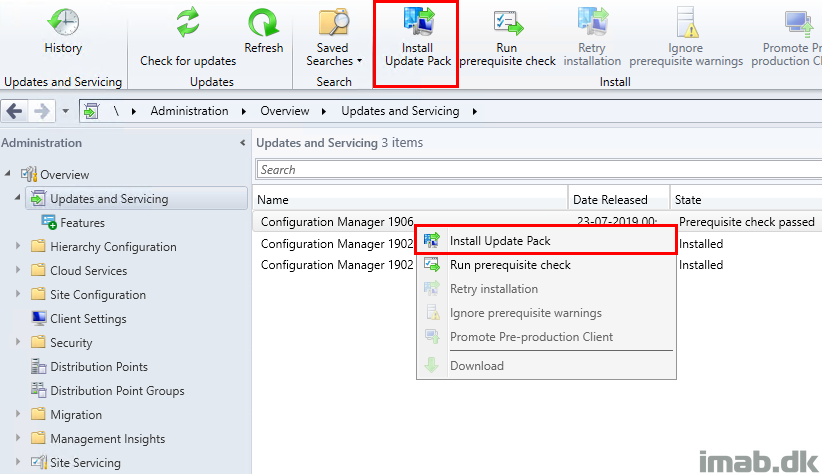This screenshot has height=474, width=822.
Task: Choose Promote Pre-production Client in context menu
Action: [546, 337]
